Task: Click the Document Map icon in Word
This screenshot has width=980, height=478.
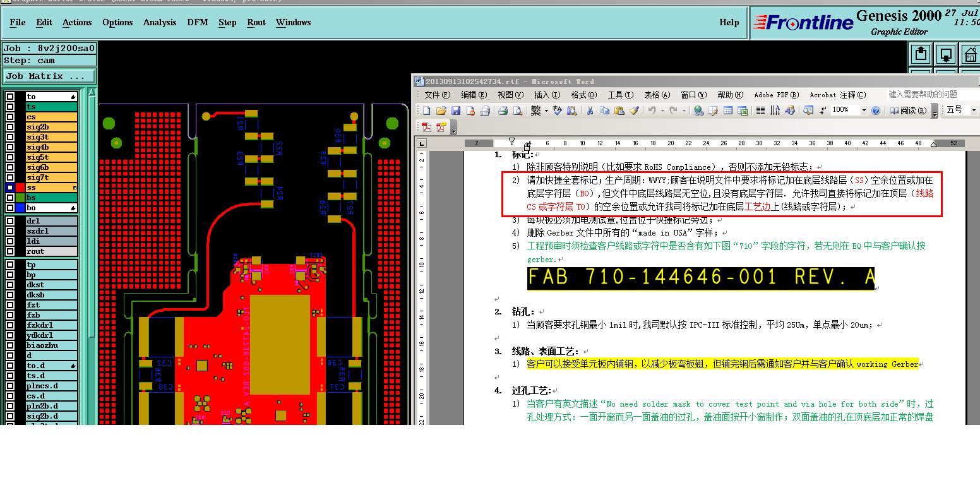Action: [x=808, y=111]
